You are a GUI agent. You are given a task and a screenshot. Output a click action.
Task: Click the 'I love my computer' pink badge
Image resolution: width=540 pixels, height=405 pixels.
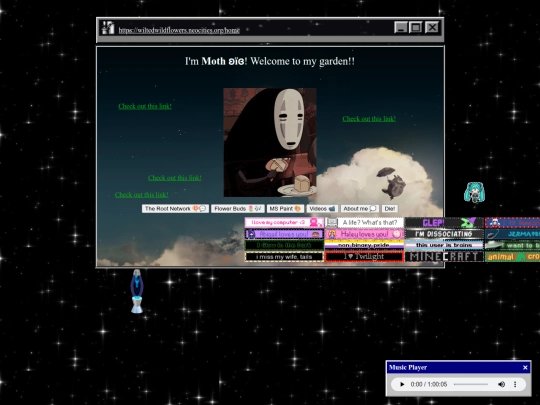284,222
